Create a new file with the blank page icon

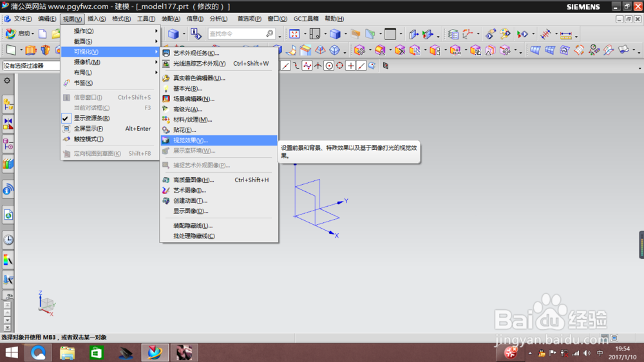click(x=43, y=33)
